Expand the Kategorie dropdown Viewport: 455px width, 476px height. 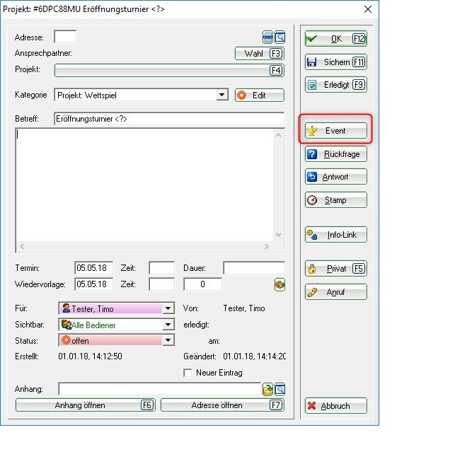click(x=221, y=95)
